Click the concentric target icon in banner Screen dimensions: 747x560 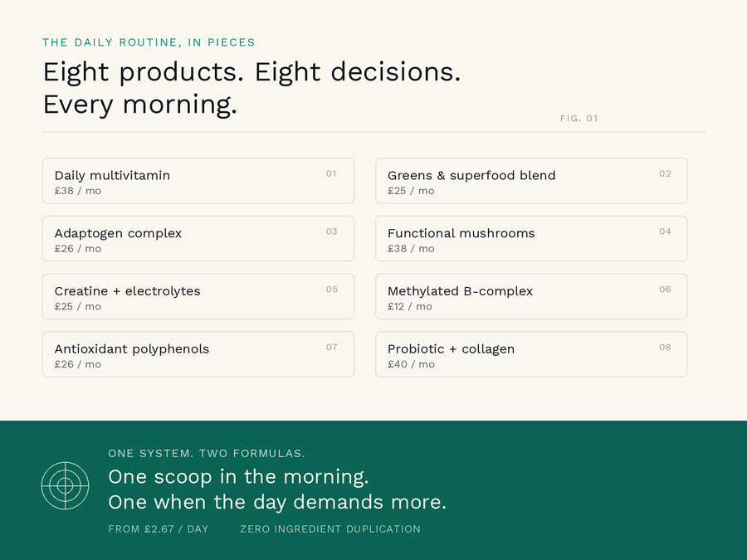66,485
